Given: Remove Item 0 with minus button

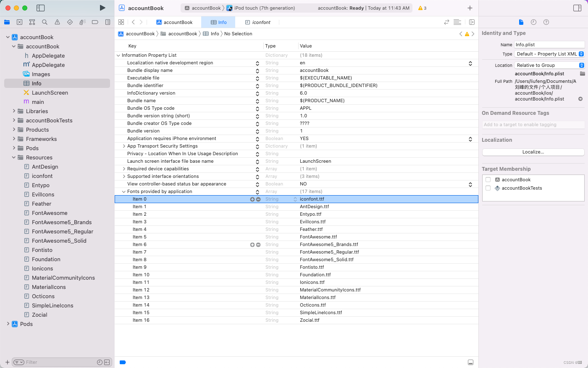Looking at the screenshot, I should pyautogui.click(x=258, y=199).
